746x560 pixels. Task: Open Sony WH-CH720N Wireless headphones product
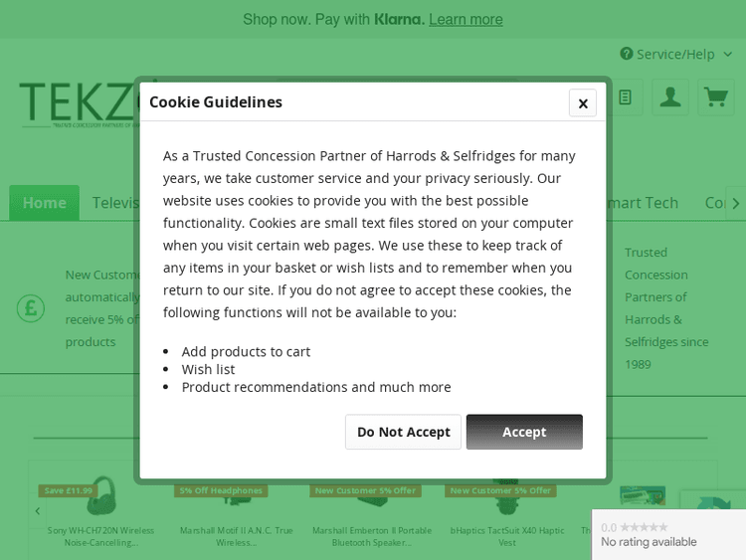tap(100, 535)
